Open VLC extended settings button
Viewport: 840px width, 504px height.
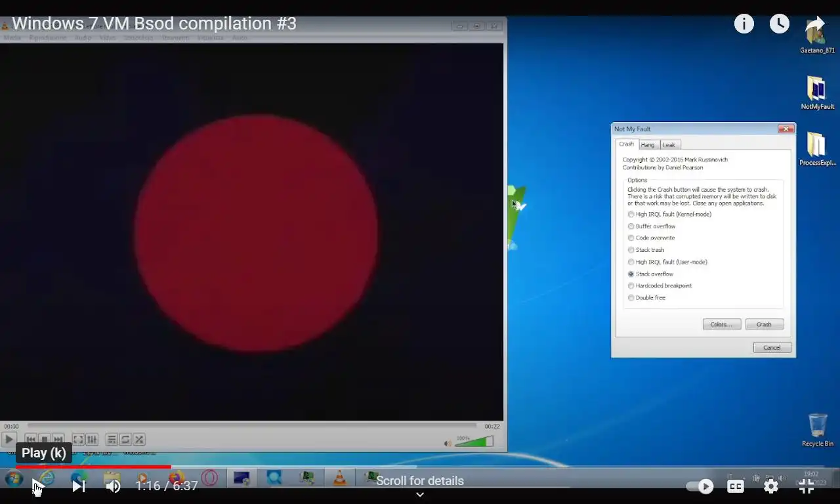[92, 440]
